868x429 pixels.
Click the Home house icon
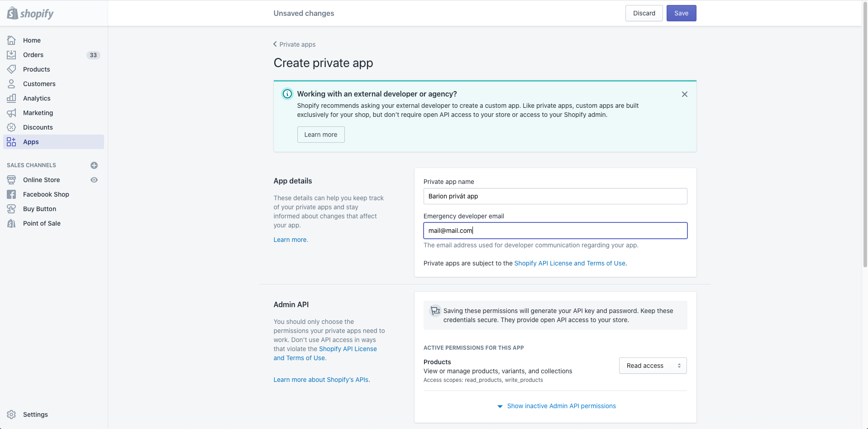point(11,40)
